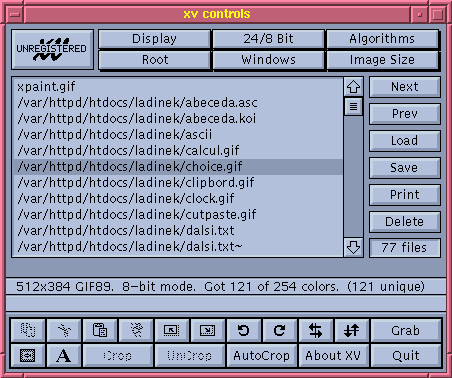
Task: Click the Save button
Action: 405,168
